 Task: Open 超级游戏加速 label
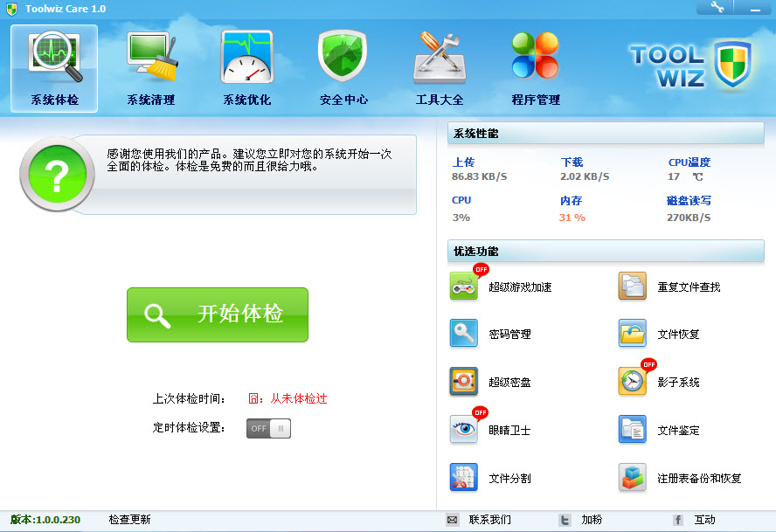tap(520, 287)
